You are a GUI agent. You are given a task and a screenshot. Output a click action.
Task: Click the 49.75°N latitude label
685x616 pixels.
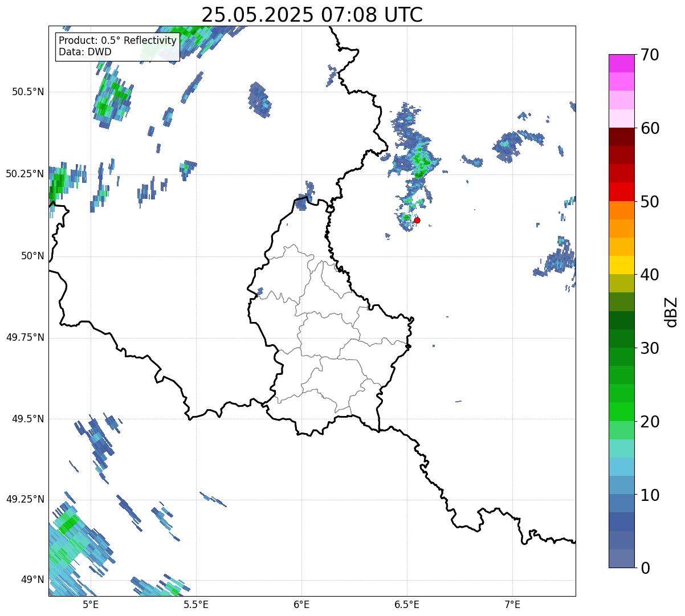(x=25, y=337)
